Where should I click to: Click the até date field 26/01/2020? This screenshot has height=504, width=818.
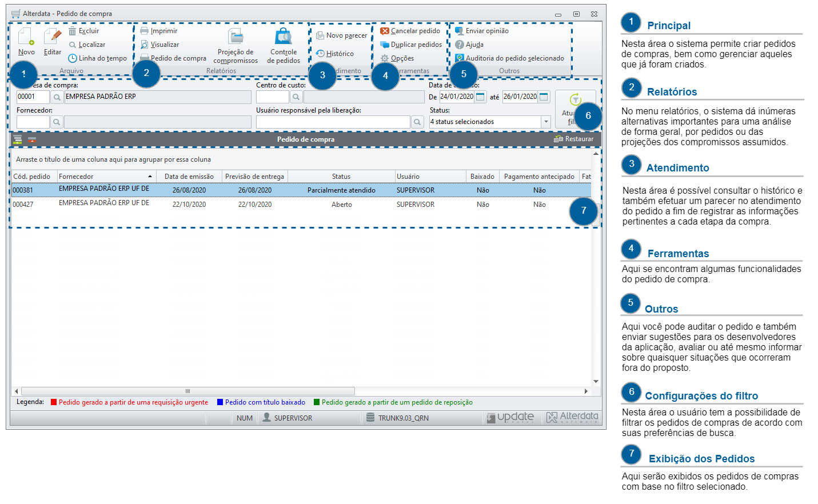(x=520, y=97)
